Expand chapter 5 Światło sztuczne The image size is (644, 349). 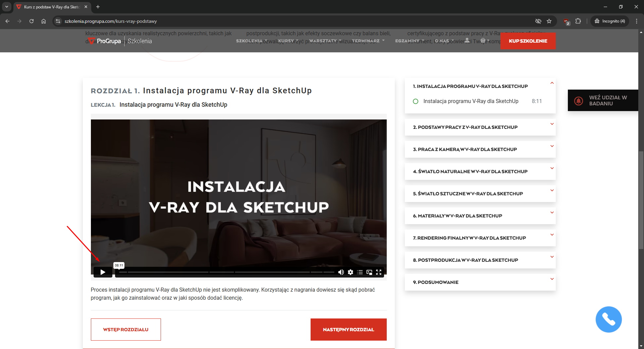(480, 194)
